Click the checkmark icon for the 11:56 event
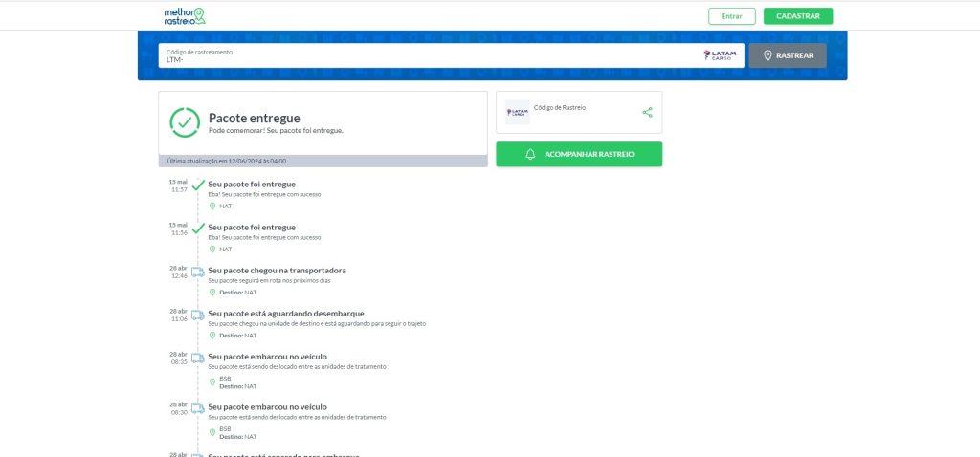 (x=198, y=228)
